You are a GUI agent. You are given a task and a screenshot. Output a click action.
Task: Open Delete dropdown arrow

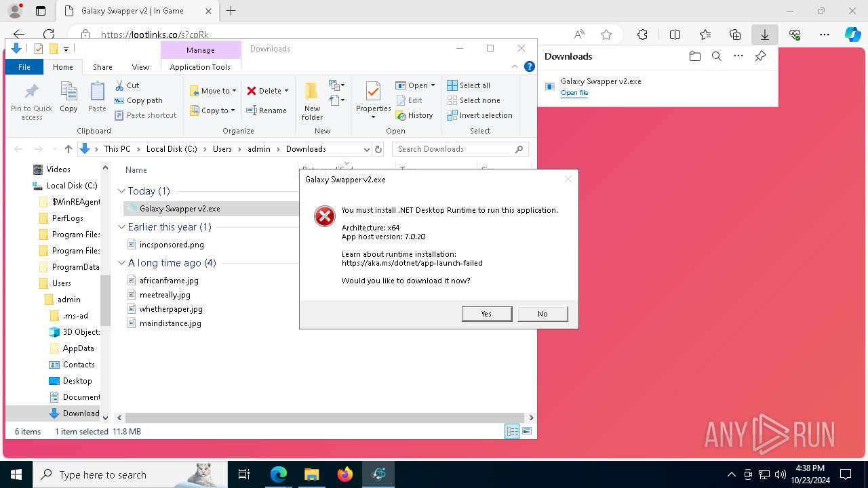pyautogui.click(x=286, y=91)
